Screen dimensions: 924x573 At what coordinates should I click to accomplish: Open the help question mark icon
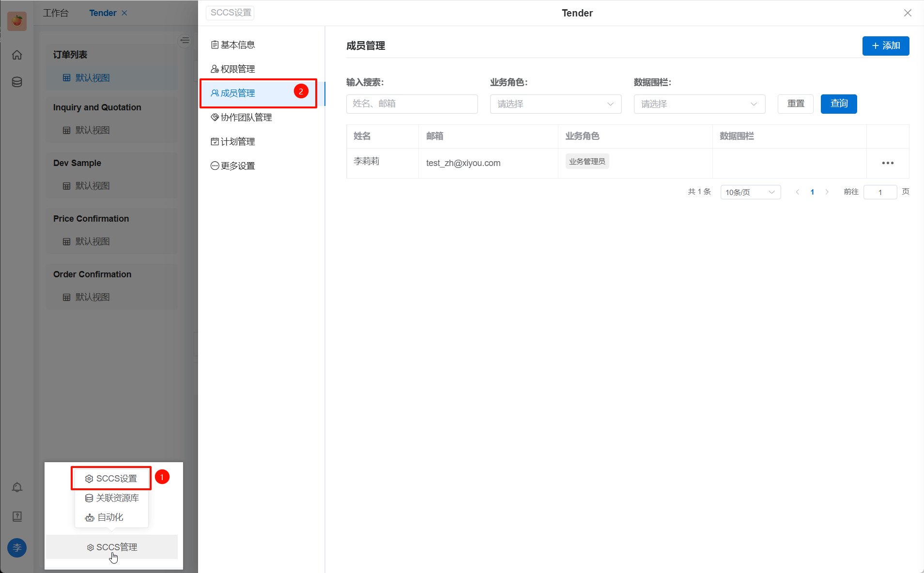point(17,516)
